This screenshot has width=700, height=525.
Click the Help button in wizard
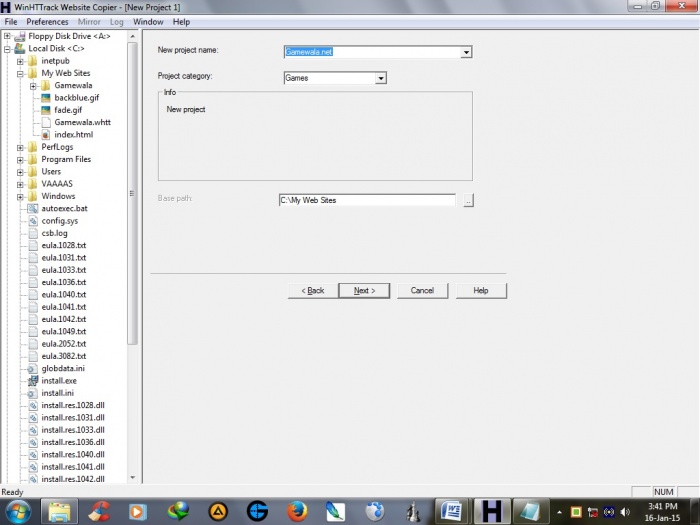[481, 291]
